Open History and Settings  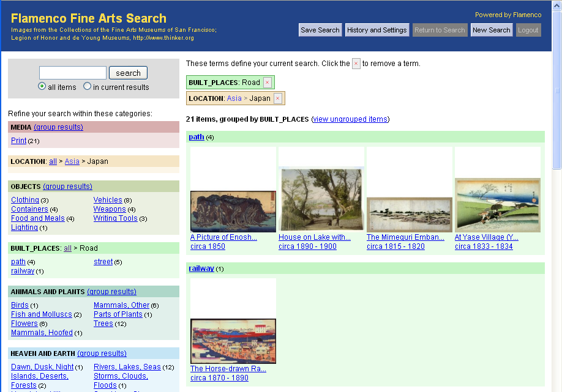pos(377,30)
